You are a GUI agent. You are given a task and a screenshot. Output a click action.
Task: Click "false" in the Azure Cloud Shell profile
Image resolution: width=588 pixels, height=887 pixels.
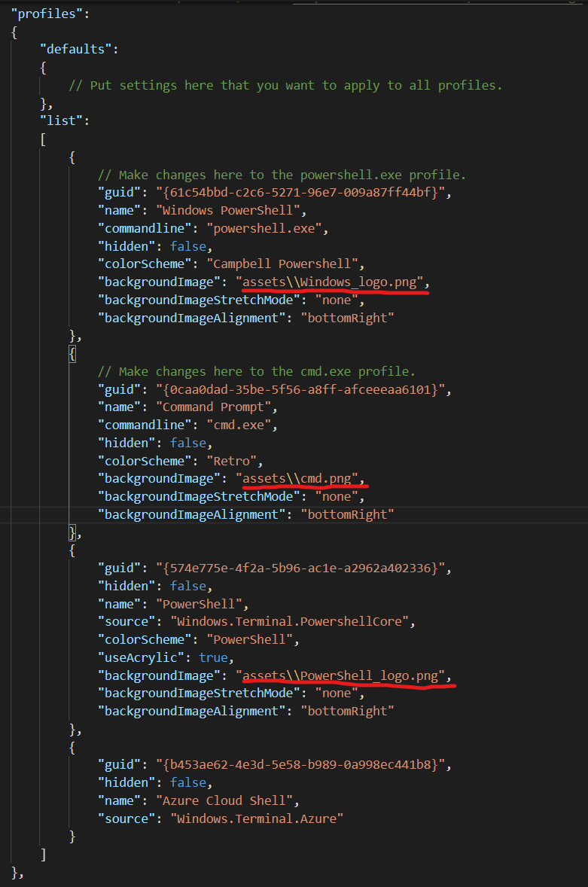[x=188, y=783]
